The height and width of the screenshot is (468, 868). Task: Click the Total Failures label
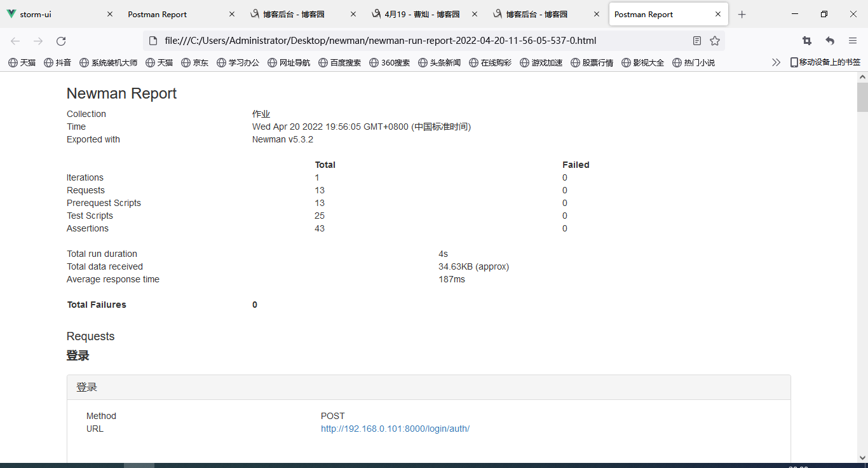pyautogui.click(x=97, y=305)
